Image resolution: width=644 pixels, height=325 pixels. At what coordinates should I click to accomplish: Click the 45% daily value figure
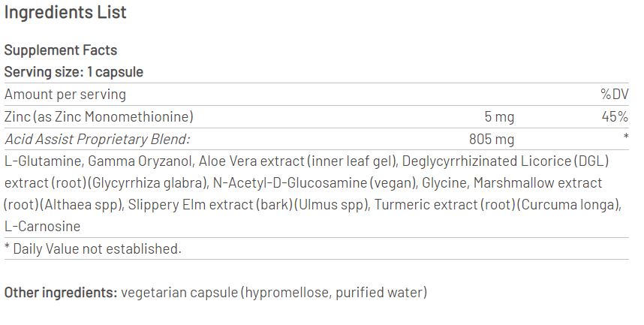tap(614, 116)
